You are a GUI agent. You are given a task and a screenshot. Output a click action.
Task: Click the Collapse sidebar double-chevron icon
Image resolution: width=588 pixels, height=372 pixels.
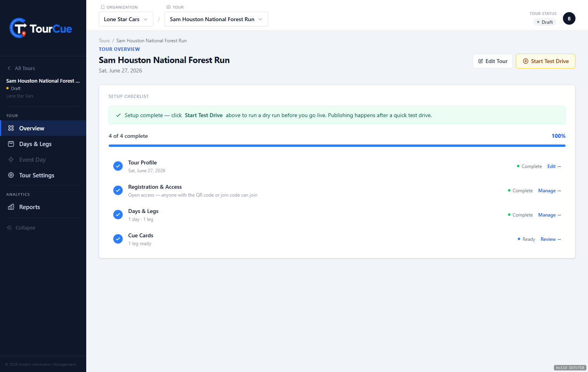point(9,228)
